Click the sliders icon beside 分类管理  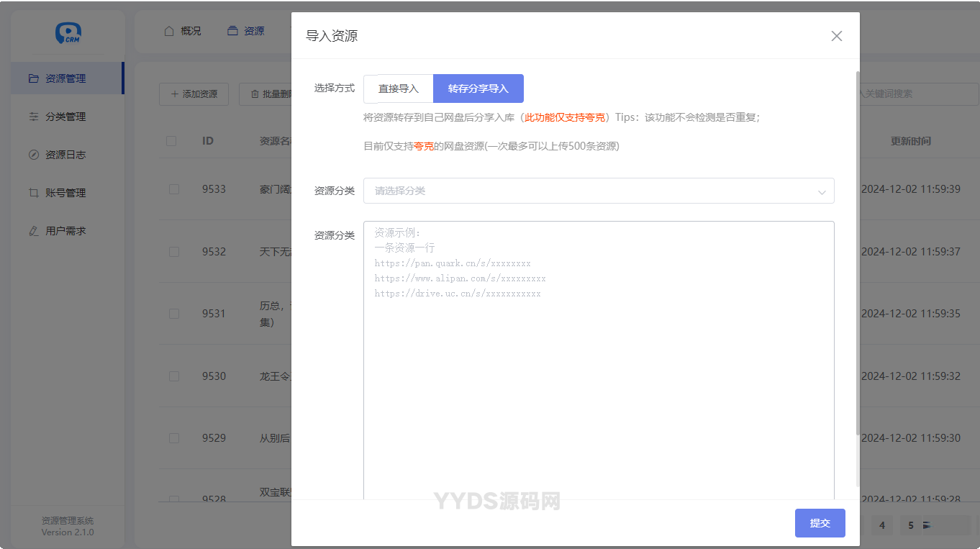click(33, 117)
